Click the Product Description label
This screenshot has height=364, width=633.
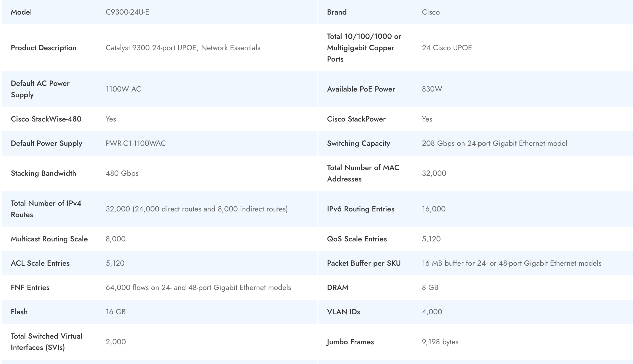[44, 48]
